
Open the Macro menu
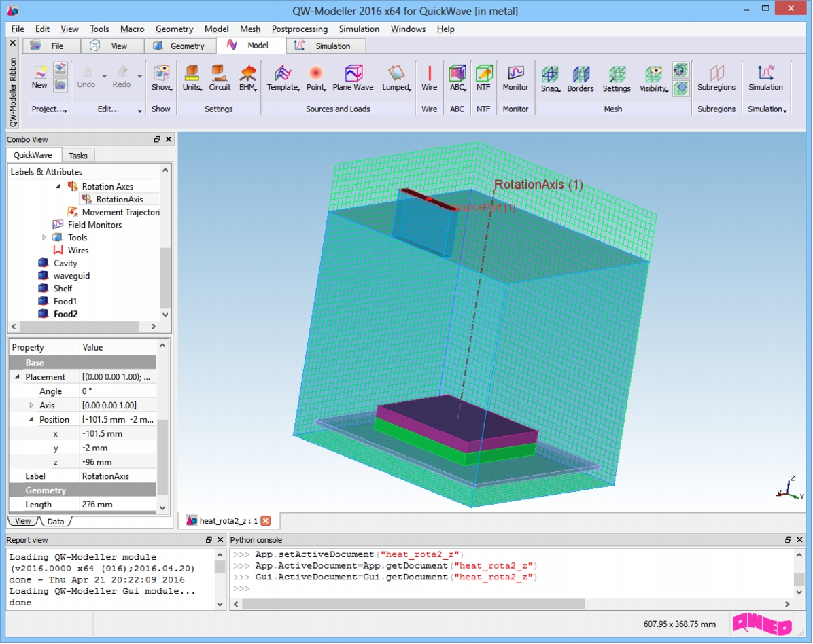coord(133,29)
